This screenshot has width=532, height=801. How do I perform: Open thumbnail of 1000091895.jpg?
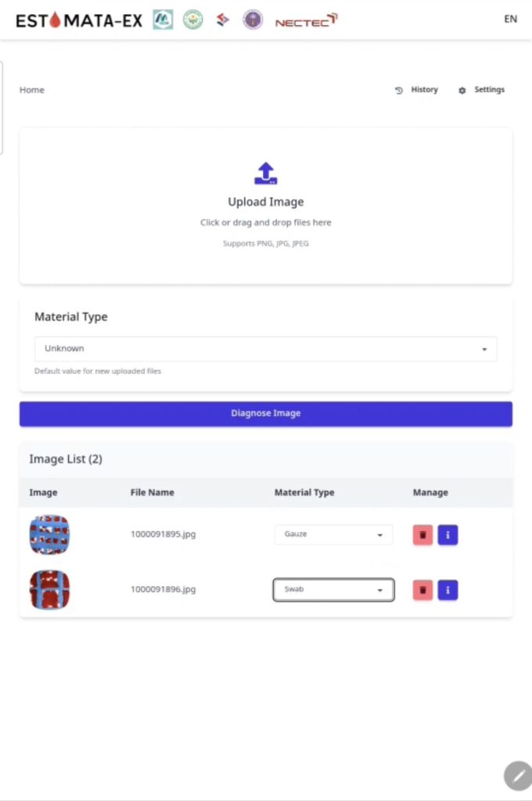coord(49,535)
